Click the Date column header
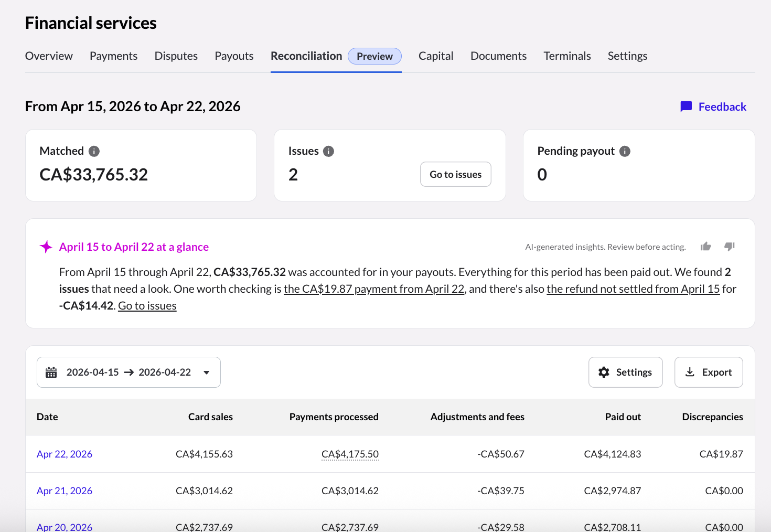Viewport: 771px width, 532px height. click(47, 417)
